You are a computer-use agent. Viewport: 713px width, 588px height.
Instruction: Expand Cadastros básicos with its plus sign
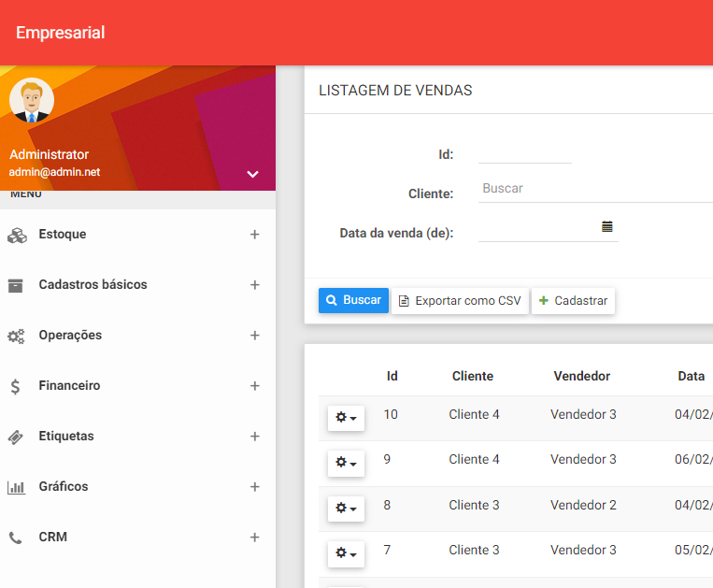tap(254, 285)
